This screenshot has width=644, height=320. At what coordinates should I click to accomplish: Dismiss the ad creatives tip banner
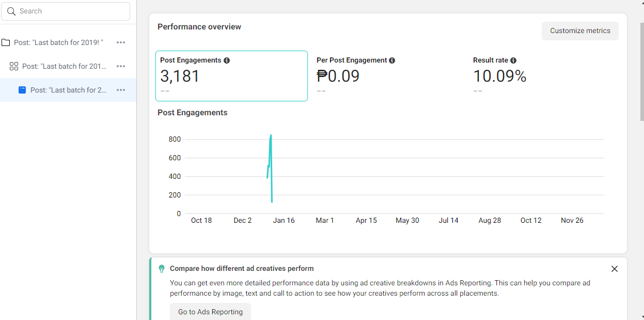[x=615, y=269]
